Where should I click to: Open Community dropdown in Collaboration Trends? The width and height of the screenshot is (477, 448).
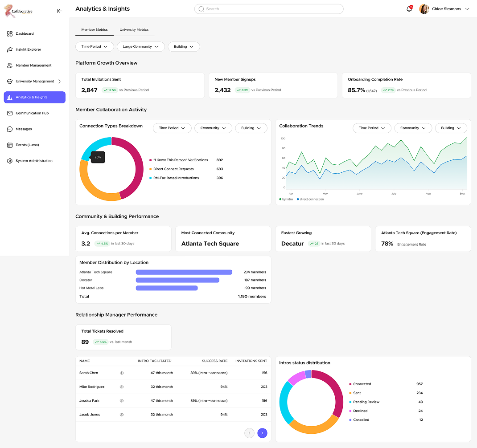pos(413,128)
